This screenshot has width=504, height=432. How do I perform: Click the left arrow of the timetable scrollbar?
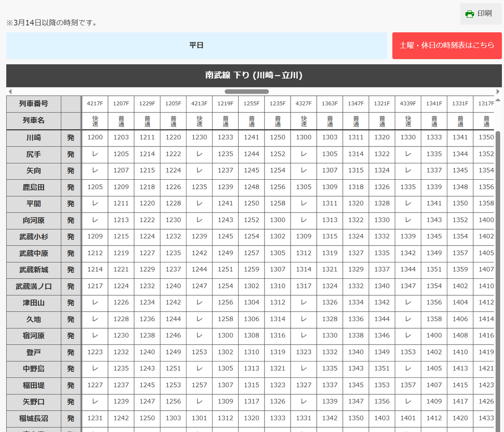(x=10, y=91)
